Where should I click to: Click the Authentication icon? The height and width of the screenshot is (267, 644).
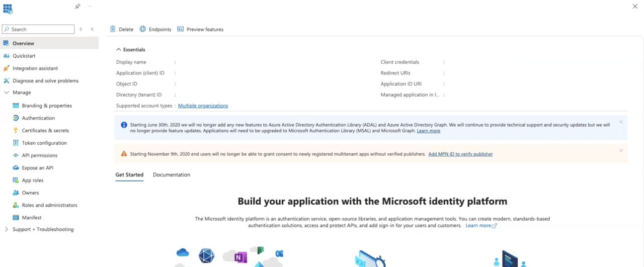pos(16,118)
